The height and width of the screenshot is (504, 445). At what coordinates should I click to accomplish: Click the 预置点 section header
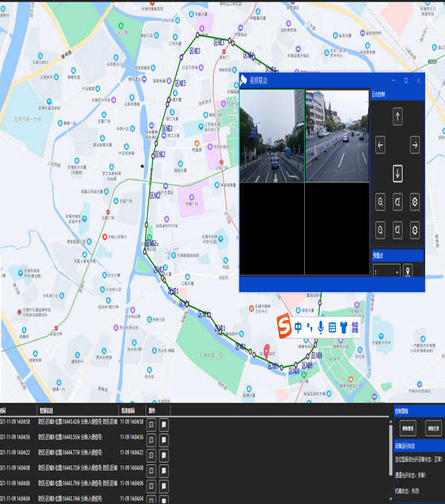[398, 256]
